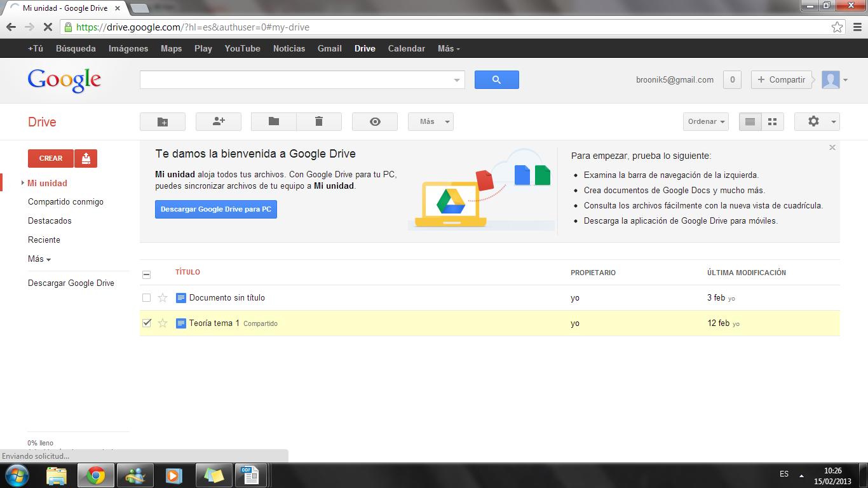Star the Documento sin título file
868x488 pixels.
163,297
